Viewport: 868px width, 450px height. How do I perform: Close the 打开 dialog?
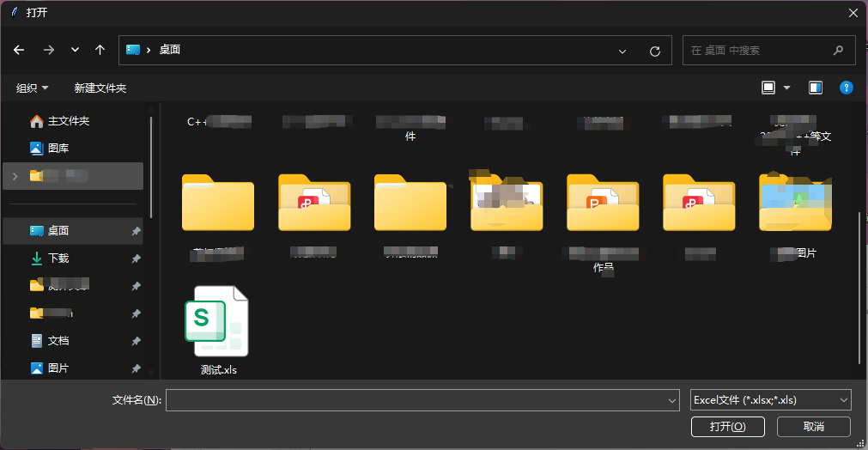point(853,13)
